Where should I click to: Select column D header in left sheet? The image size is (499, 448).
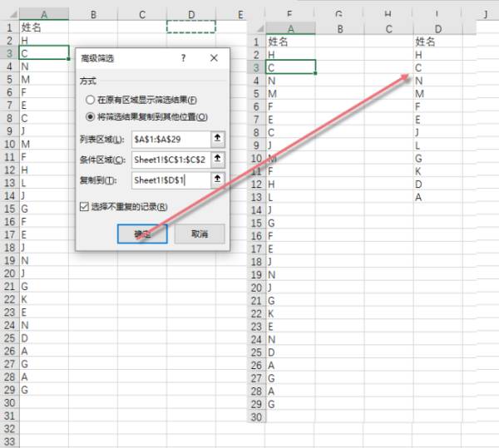pos(191,14)
